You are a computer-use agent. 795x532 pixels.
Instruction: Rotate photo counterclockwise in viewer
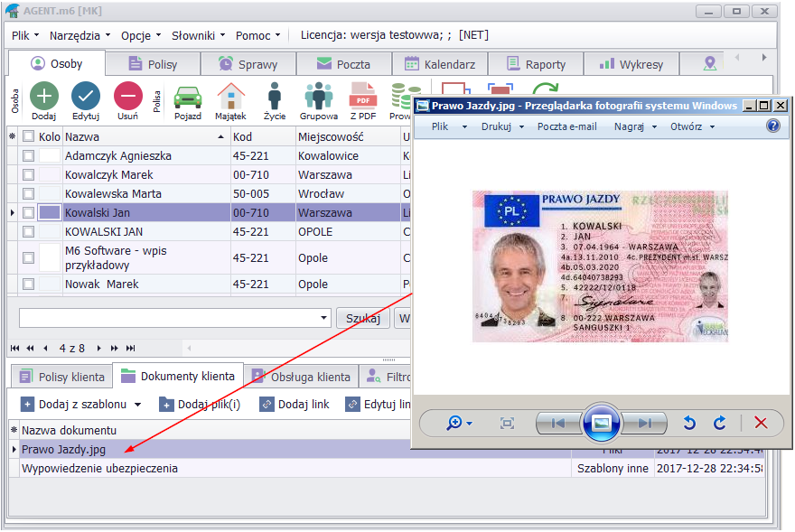point(689,423)
